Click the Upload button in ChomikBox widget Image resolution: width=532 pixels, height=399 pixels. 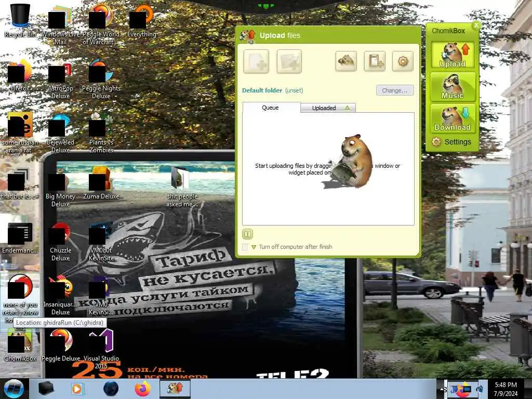click(453, 55)
